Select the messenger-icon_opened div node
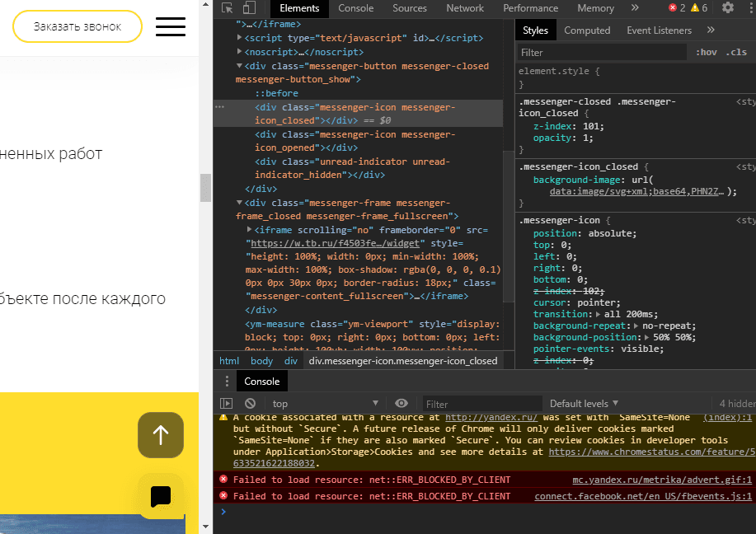Screen dimensions: 756x534 (x=355, y=141)
